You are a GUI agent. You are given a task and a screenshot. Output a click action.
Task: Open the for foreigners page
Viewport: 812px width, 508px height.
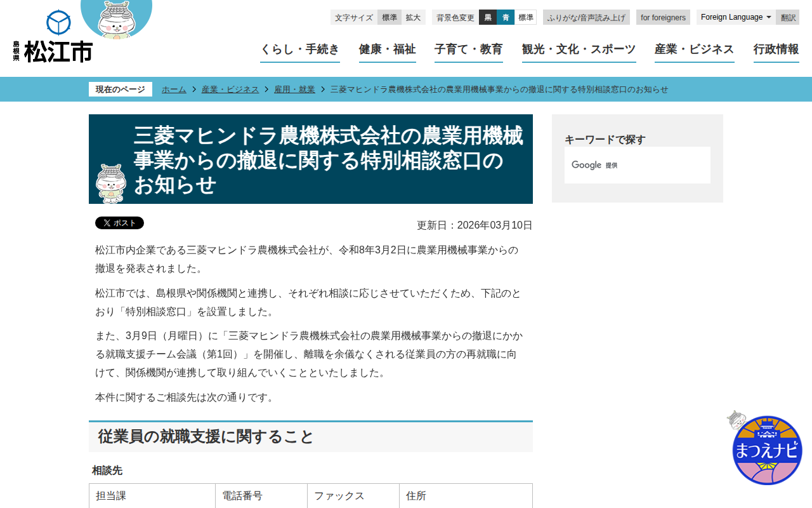[x=663, y=17]
